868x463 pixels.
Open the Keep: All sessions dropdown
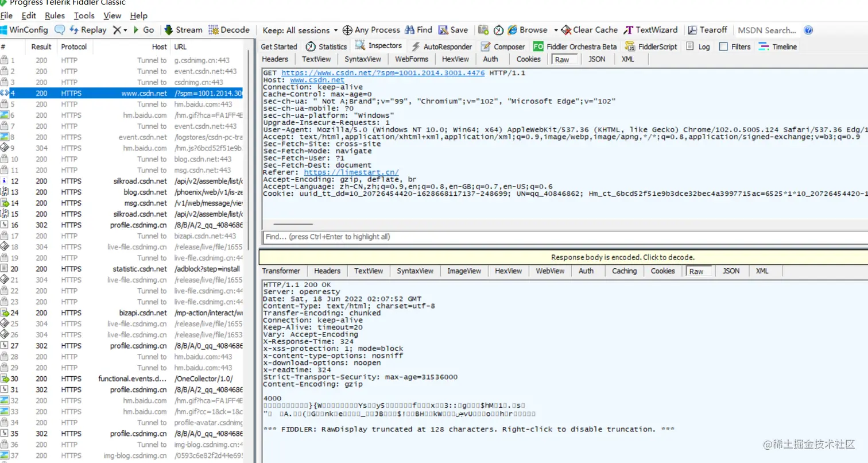point(300,30)
